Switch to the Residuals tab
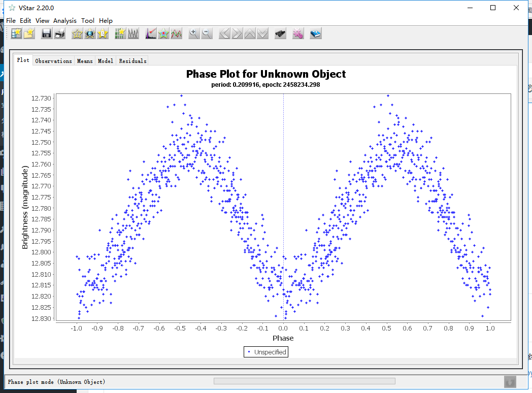 click(x=132, y=61)
